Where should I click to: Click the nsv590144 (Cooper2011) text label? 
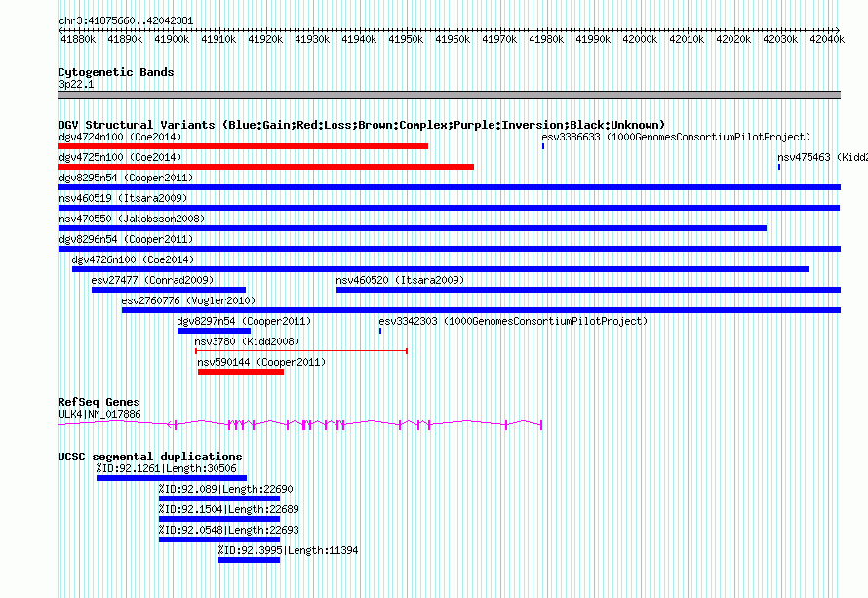[261, 362]
